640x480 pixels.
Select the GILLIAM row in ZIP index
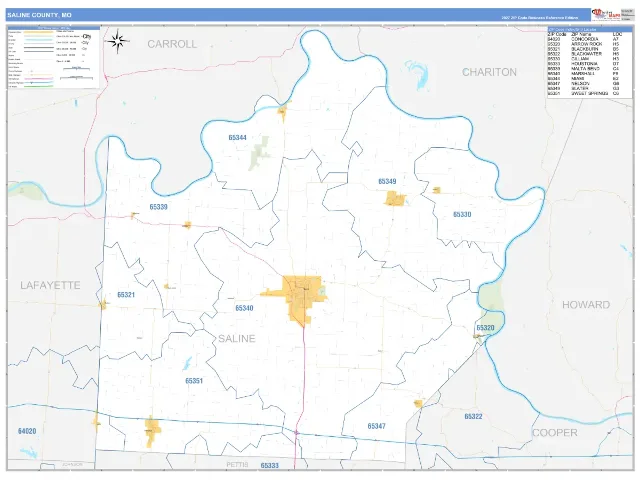[584, 59]
